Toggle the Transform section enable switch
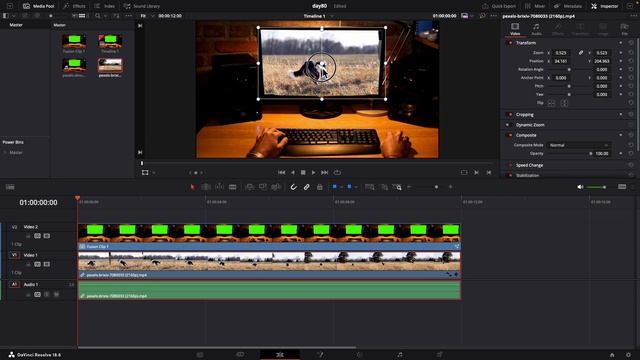Screen dimensions: 640x360 click(510, 43)
